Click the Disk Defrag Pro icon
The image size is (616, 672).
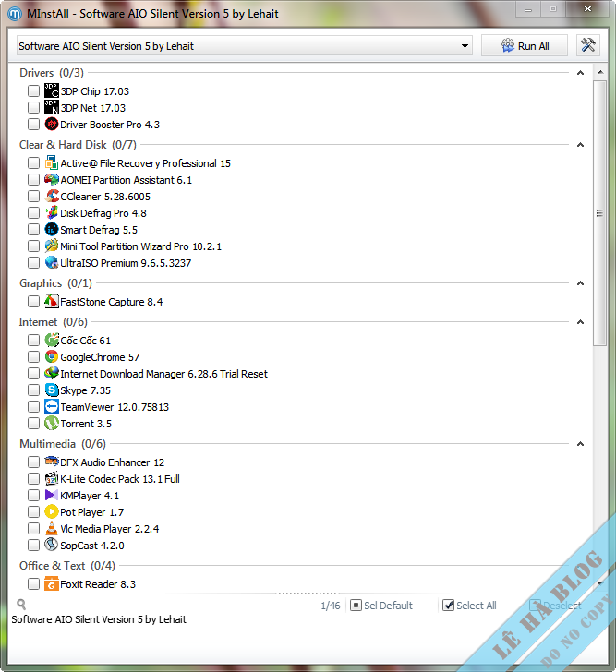[x=52, y=213]
